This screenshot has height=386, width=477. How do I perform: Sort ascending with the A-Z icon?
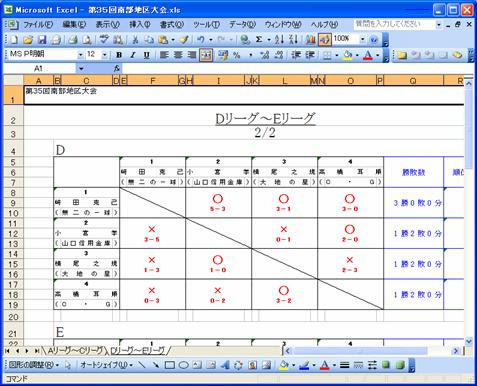[x=279, y=40]
